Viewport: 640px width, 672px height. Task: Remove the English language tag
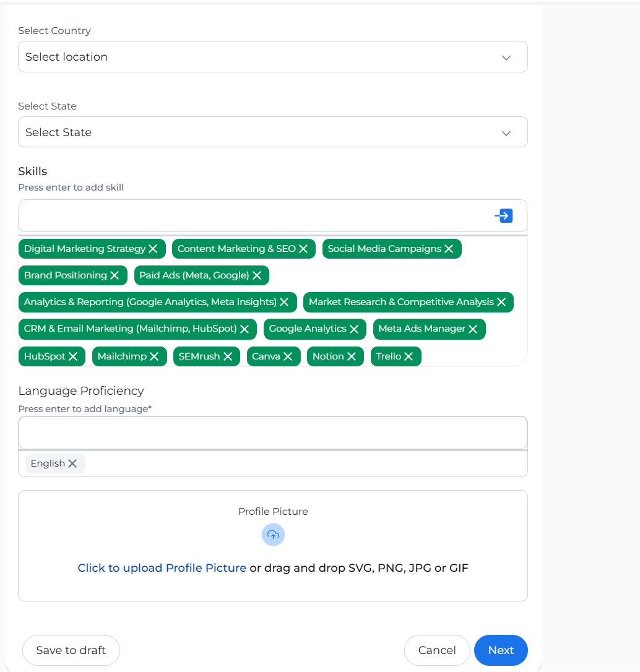72,463
